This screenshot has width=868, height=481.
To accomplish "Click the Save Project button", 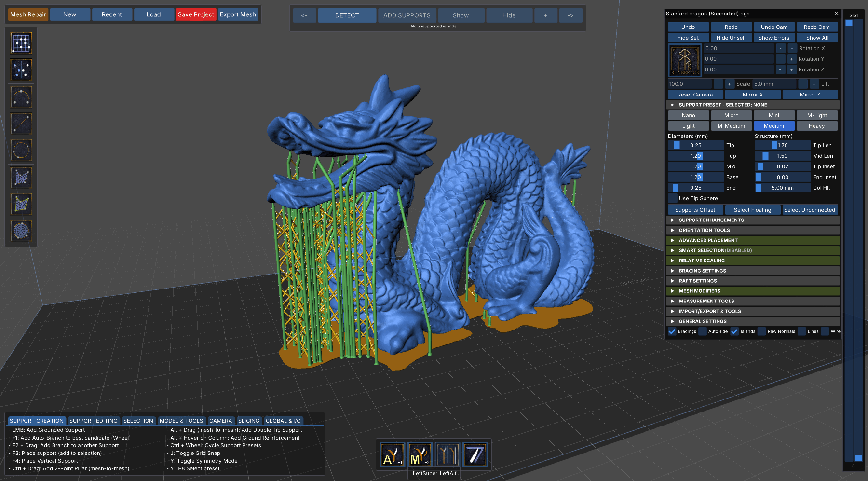I will pos(196,14).
